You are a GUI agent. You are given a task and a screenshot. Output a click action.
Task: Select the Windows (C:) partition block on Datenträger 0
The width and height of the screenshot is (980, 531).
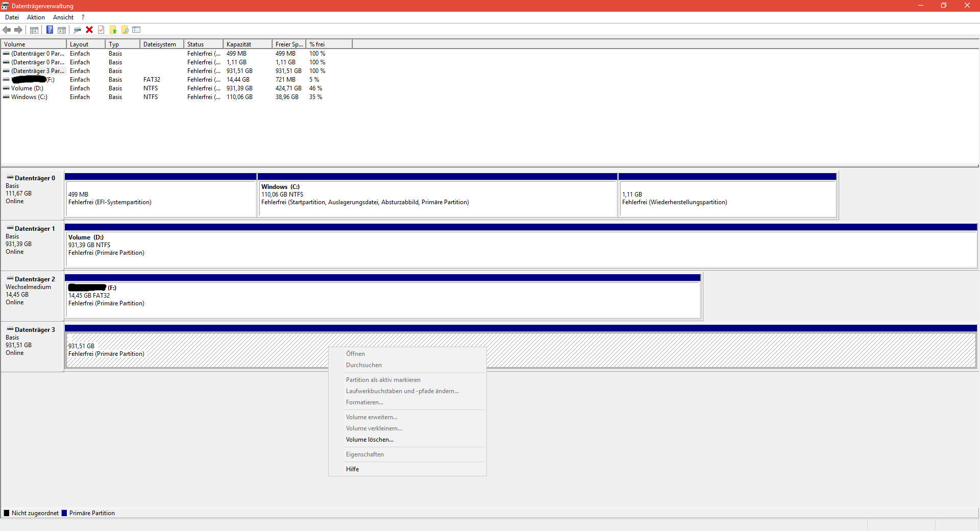coord(437,195)
